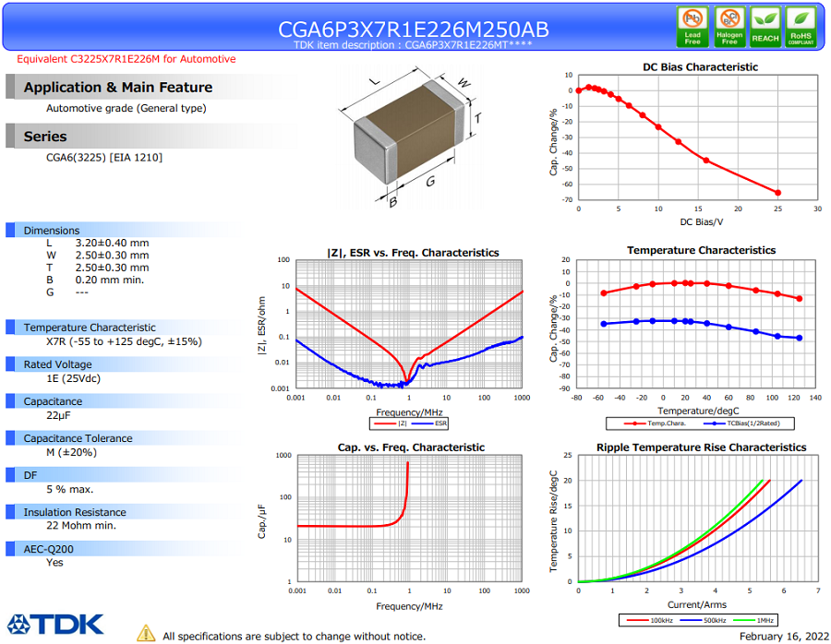Click the Lead Free badge icon

pyautogui.click(x=692, y=27)
